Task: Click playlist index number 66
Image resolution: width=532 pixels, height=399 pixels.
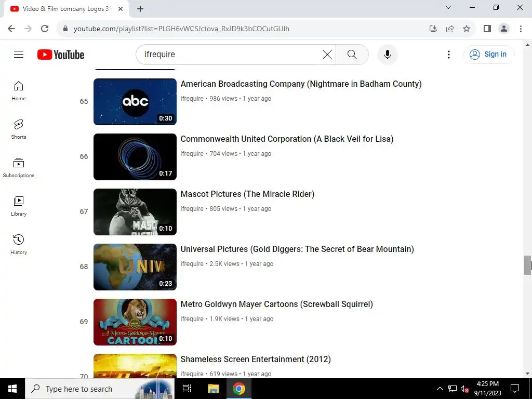Action: pyautogui.click(x=84, y=156)
